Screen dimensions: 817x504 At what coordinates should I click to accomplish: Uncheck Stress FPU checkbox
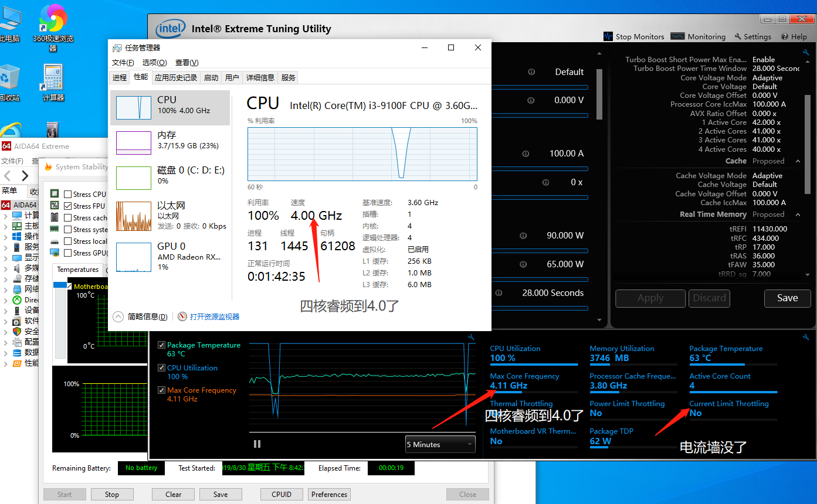tap(68, 206)
